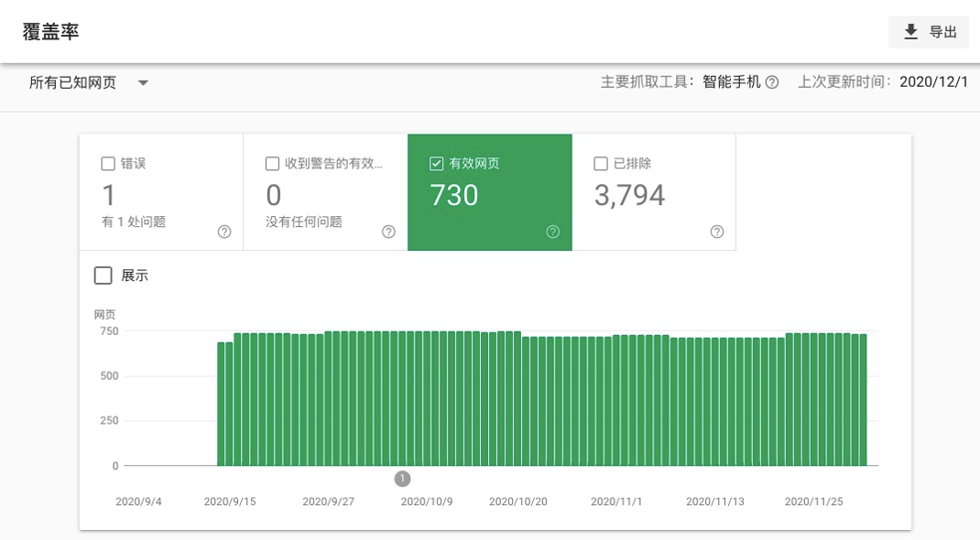Enable the 错误 checkbox

(108, 164)
